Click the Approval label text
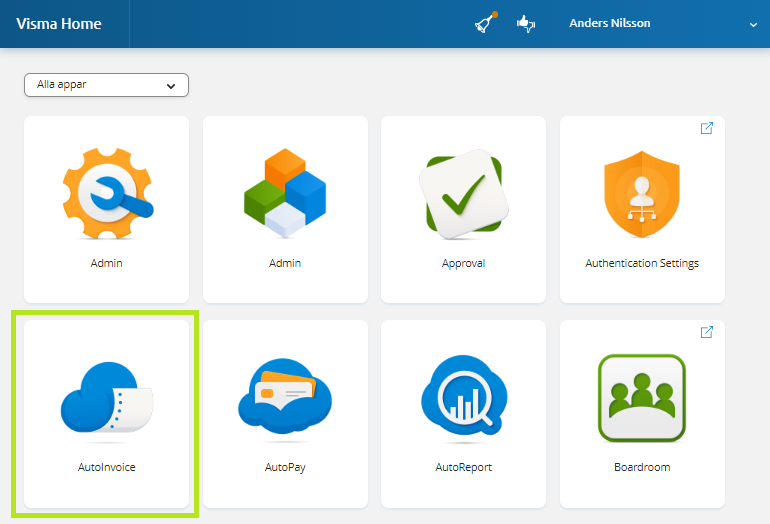 pos(464,264)
